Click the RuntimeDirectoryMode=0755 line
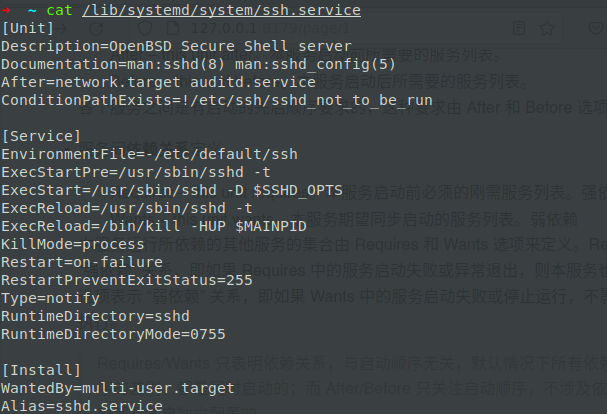The height and width of the screenshot is (414, 607). tap(113, 334)
